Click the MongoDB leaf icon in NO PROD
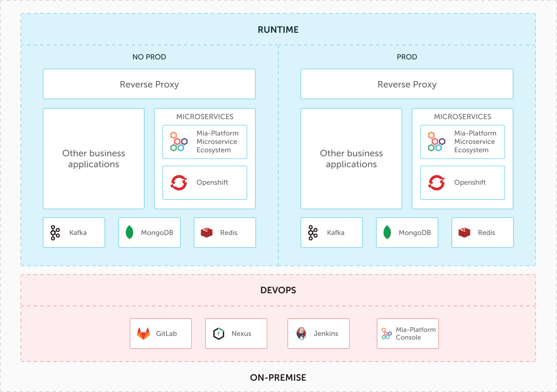The image size is (557, 392). point(129,233)
